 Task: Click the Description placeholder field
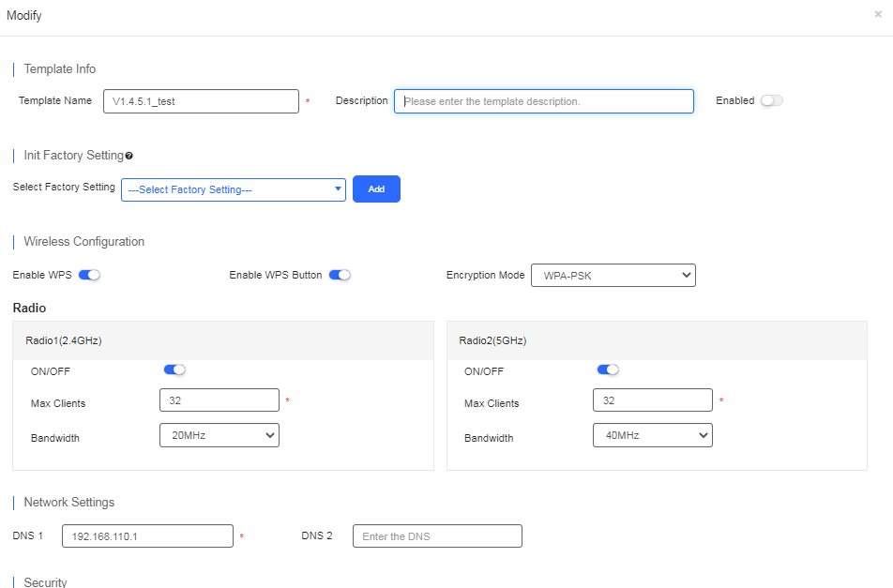[x=543, y=100]
